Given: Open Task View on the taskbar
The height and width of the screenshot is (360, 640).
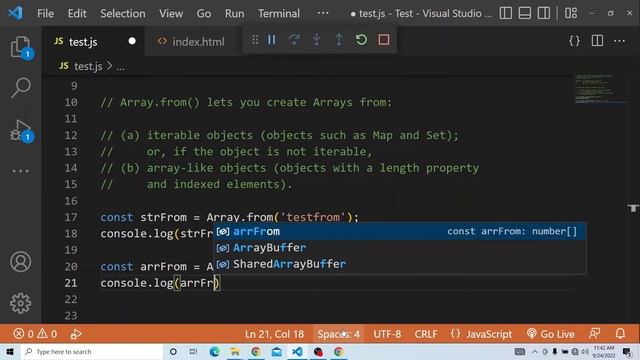Looking at the screenshot, I should (193, 351).
